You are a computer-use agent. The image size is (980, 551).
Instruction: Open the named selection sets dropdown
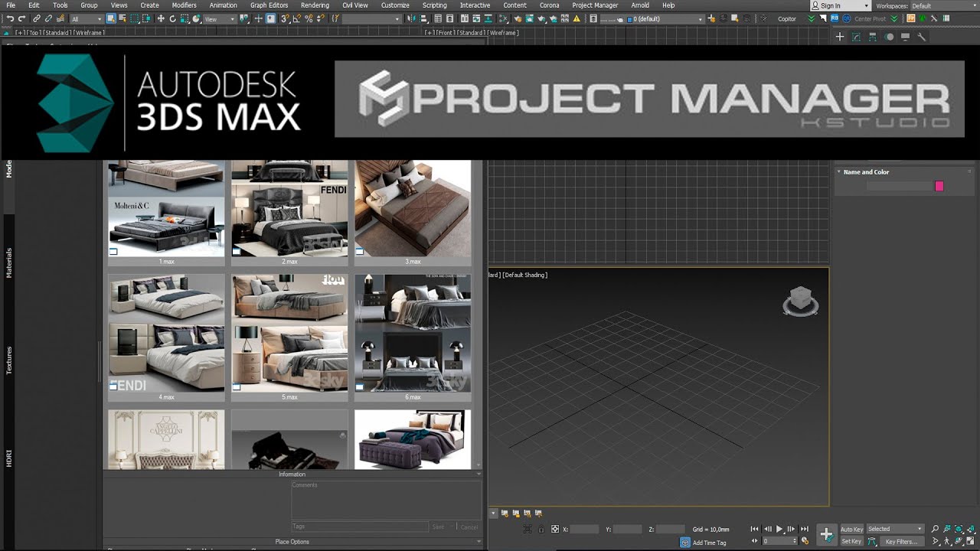[x=371, y=18]
